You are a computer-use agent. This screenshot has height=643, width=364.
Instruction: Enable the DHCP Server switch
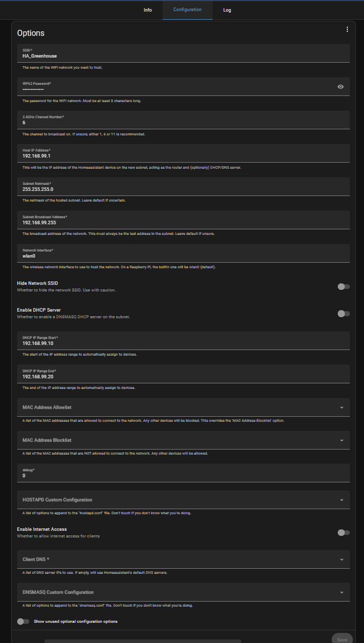click(343, 314)
